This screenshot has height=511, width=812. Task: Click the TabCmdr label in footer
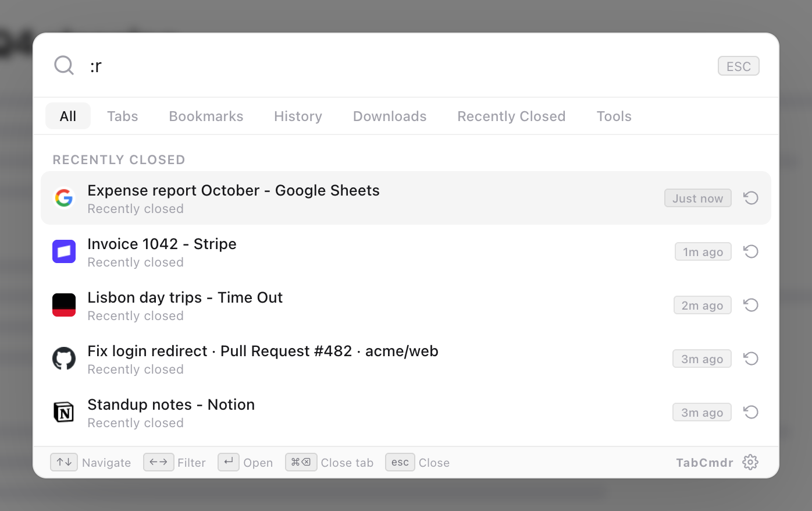click(x=704, y=463)
